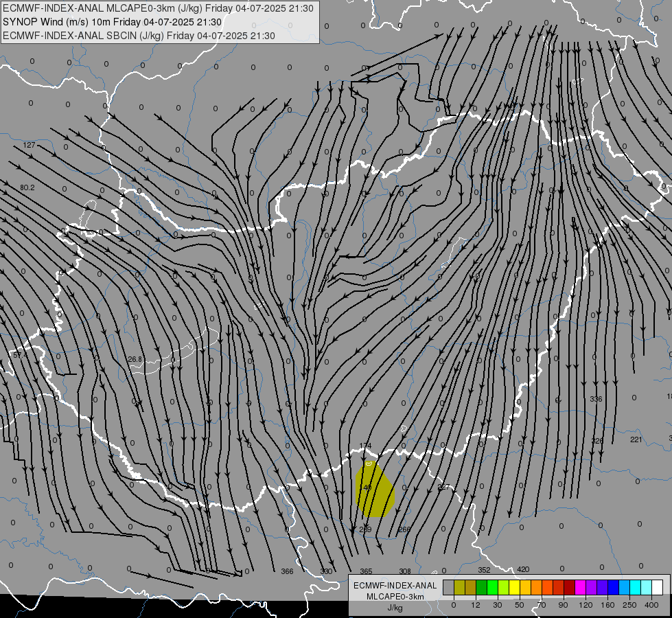Click the 127 value on the map

point(29,145)
